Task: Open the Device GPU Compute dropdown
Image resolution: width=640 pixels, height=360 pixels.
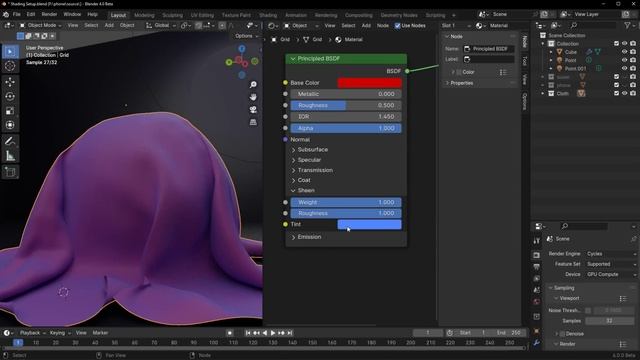Action: tap(611, 275)
